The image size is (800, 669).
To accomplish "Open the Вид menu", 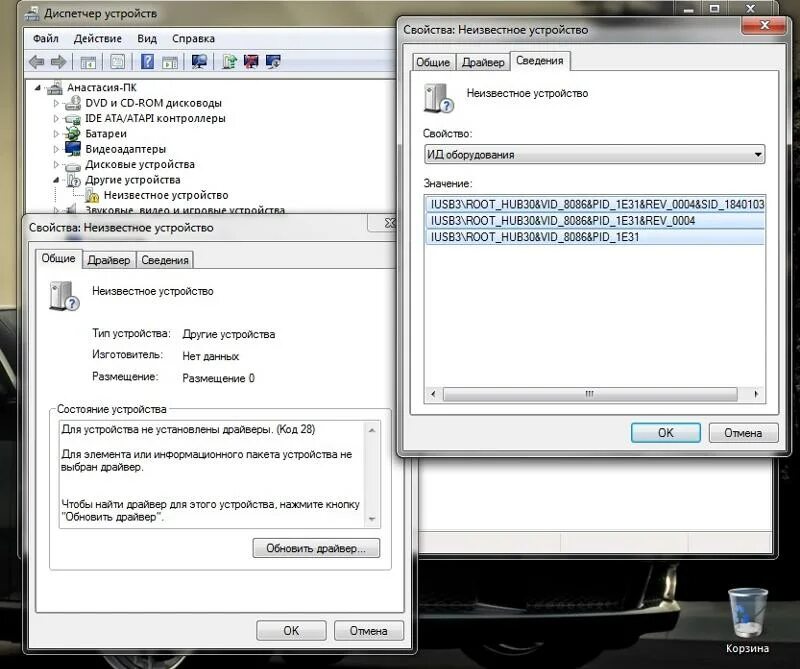I will pos(147,39).
